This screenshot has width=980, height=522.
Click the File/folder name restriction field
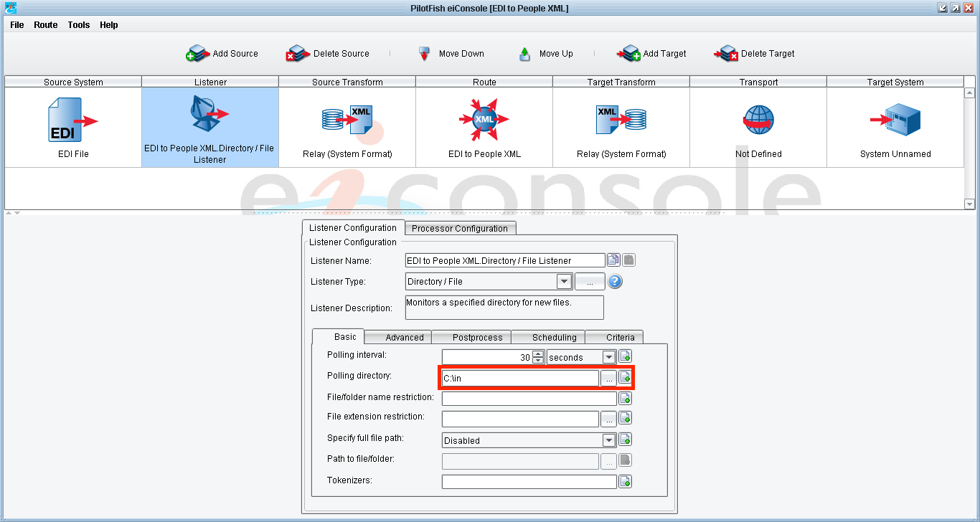point(529,398)
